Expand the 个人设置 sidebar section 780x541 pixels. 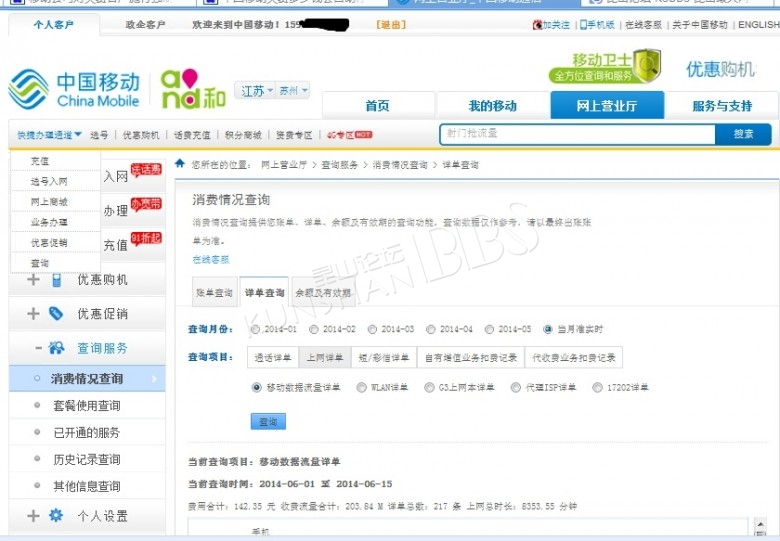[x=33, y=516]
